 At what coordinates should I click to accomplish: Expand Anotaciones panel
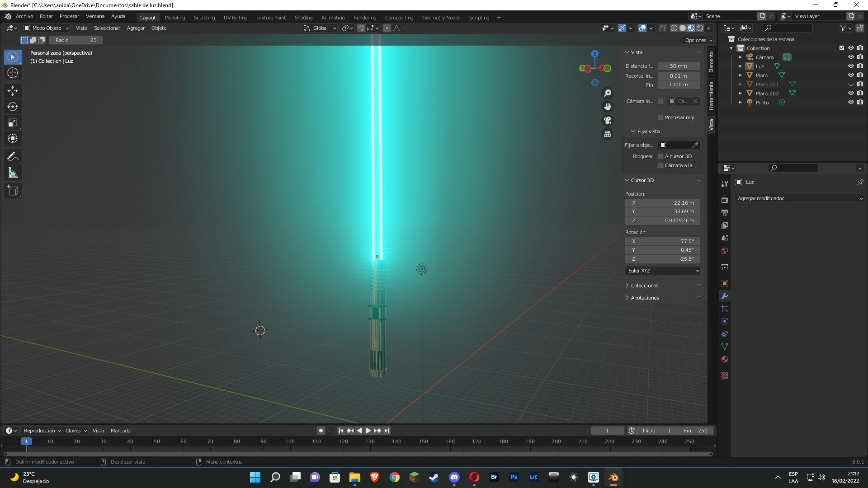[644, 298]
